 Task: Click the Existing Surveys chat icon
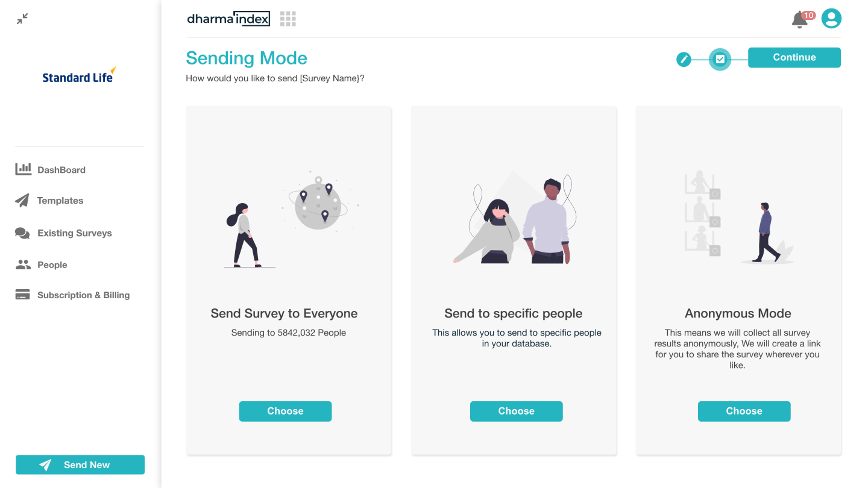point(22,233)
